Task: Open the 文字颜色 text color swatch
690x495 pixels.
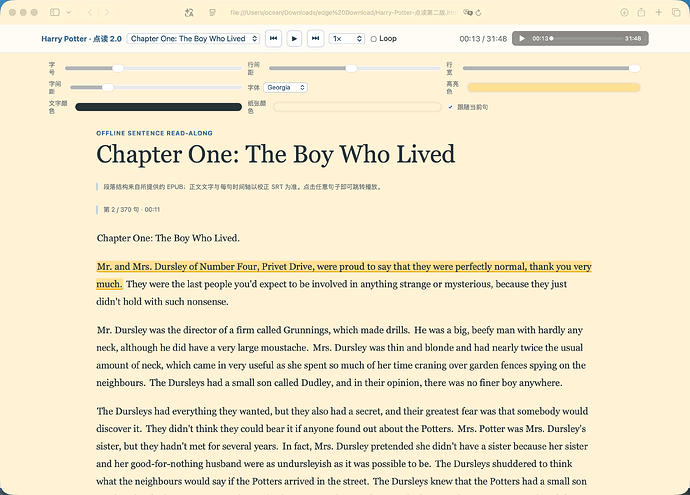Action: click(158, 107)
